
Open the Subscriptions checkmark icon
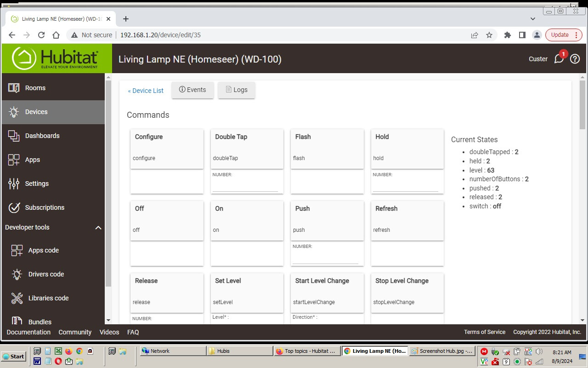(14, 207)
